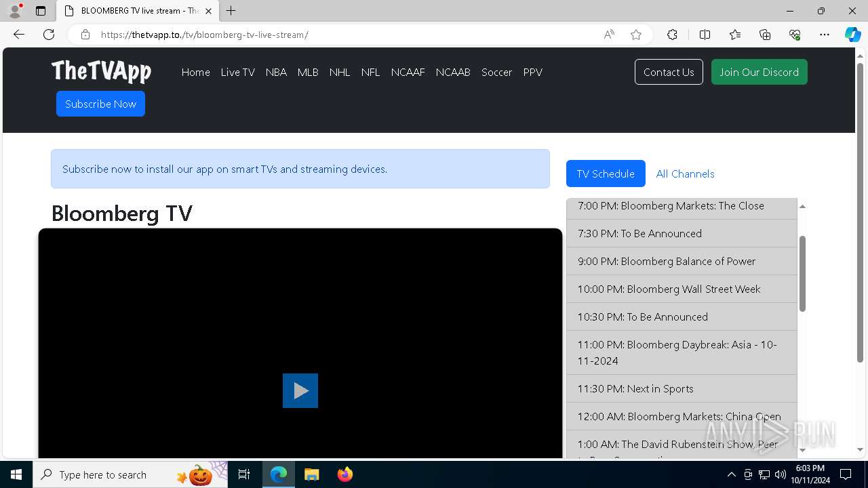
Task: Open File Explorer from the taskbar
Action: click(x=311, y=474)
